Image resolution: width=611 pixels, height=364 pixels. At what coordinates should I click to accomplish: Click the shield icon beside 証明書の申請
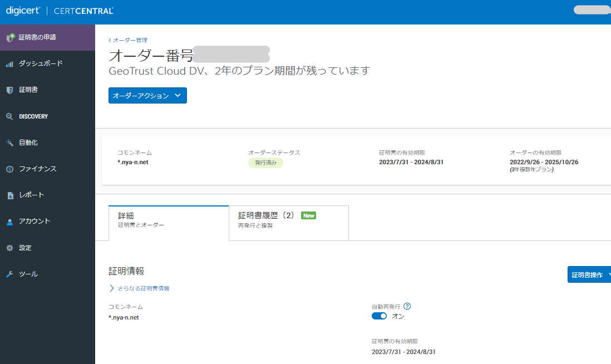[x=10, y=37]
